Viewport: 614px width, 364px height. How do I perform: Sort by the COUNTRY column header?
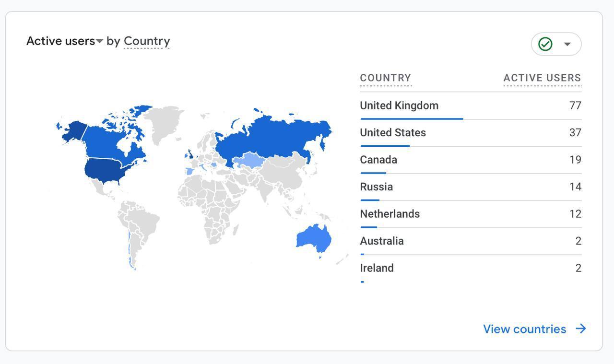coord(385,78)
